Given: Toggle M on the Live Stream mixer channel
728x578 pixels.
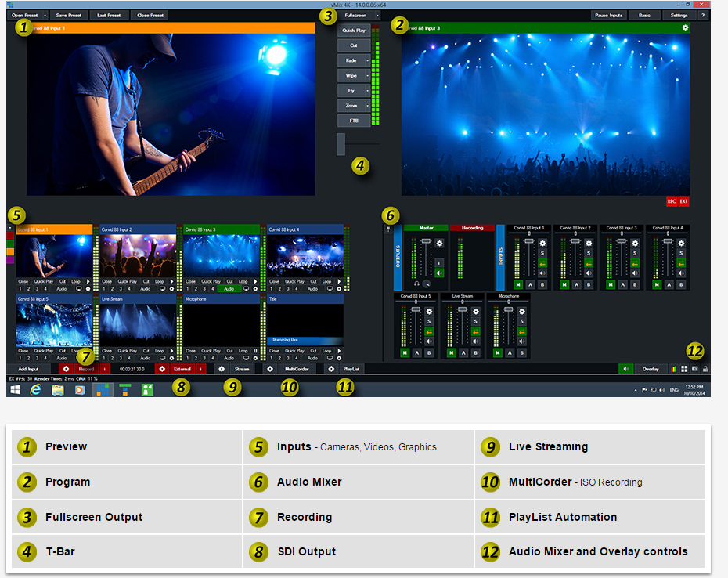Looking at the screenshot, I should click(452, 353).
